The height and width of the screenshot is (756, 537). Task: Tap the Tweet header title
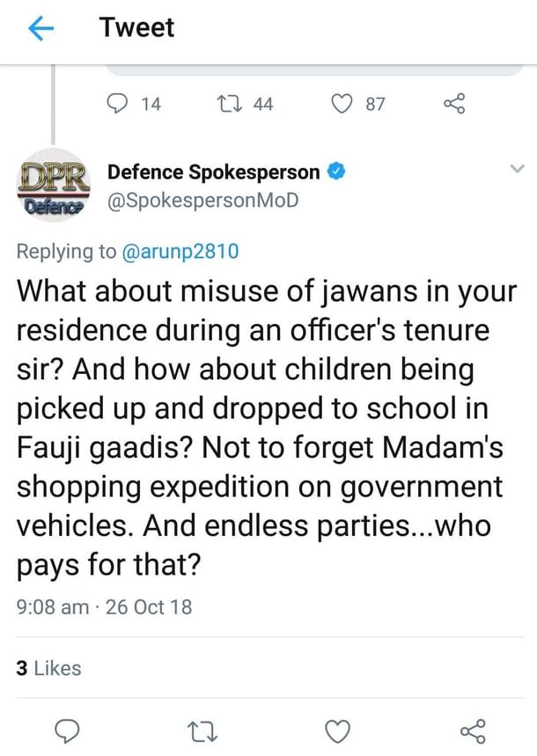point(137,28)
